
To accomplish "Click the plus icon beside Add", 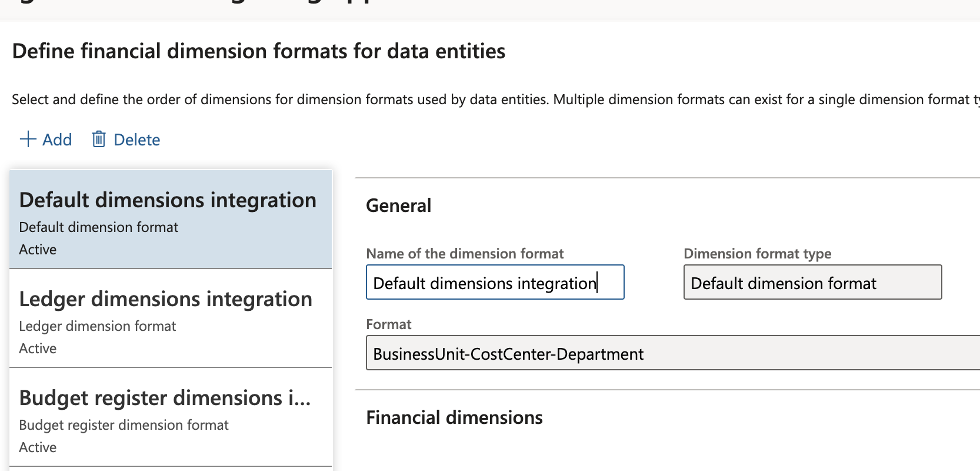I will (x=28, y=140).
